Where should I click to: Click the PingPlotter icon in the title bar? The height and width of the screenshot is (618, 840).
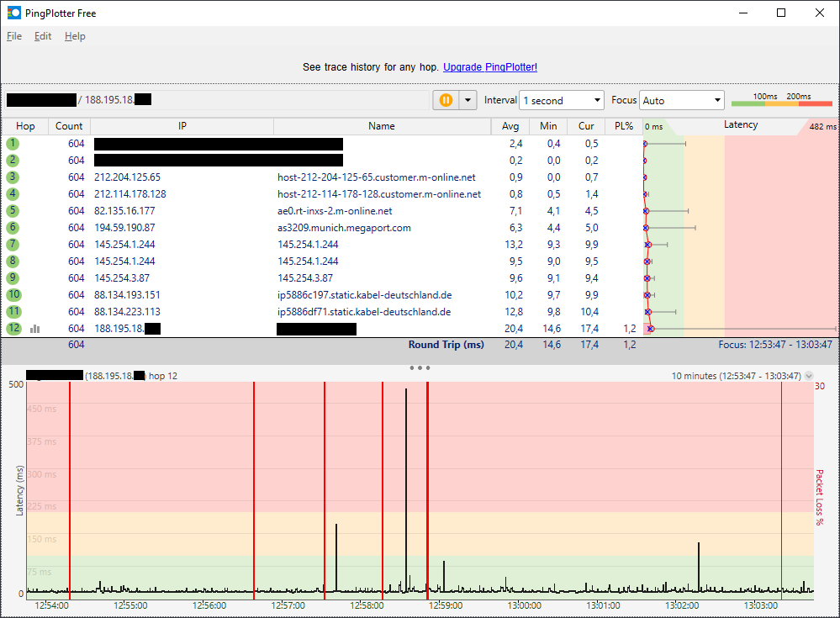[12, 13]
